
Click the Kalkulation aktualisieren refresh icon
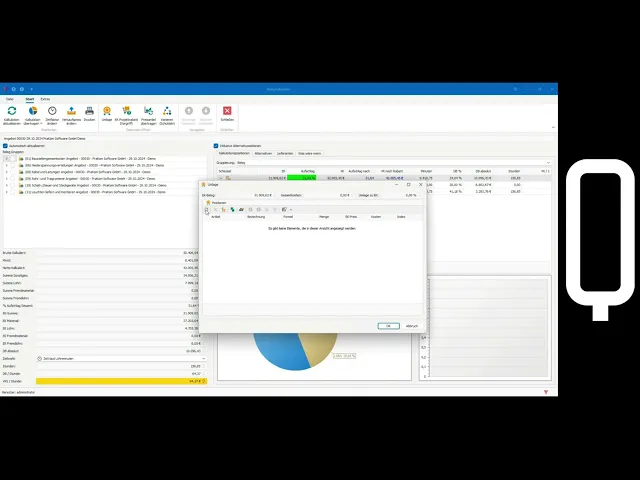pos(12,111)
